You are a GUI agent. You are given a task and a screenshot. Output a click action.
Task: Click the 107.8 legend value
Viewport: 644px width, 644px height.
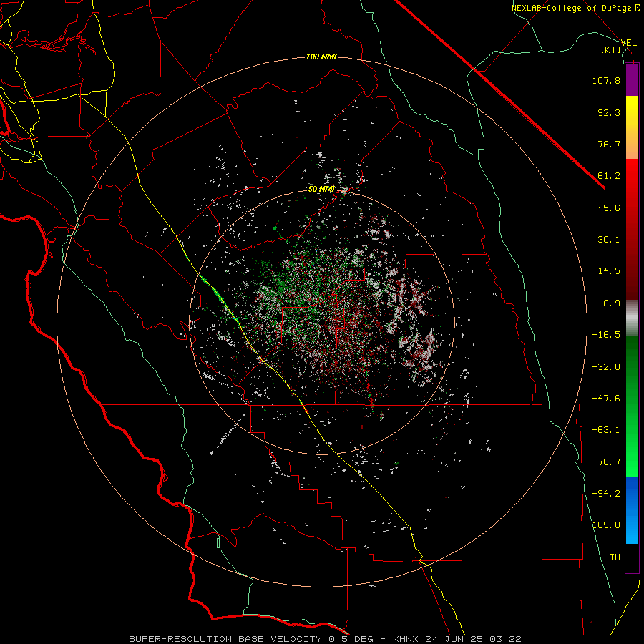606,80
